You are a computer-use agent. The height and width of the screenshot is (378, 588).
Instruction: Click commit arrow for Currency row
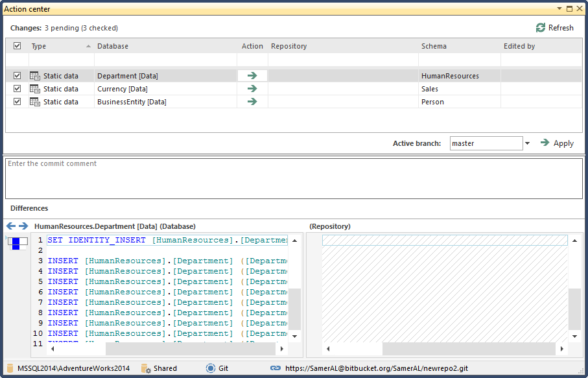pos(252,89)
